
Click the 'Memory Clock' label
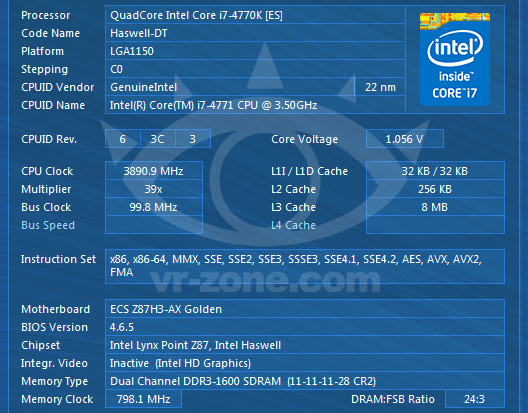pyautogui.click(x=57, y=399)
